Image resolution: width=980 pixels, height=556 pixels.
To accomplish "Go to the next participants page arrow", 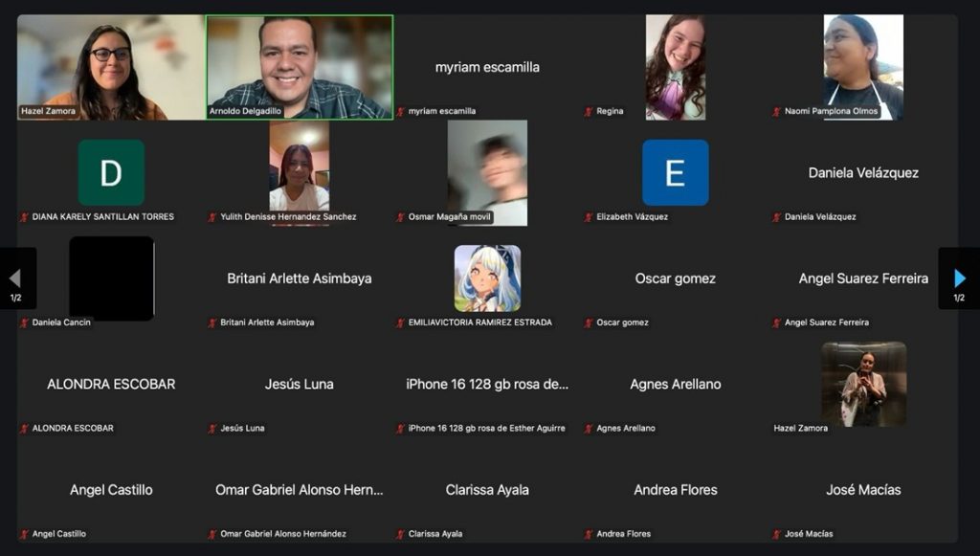I will [960, 278].
